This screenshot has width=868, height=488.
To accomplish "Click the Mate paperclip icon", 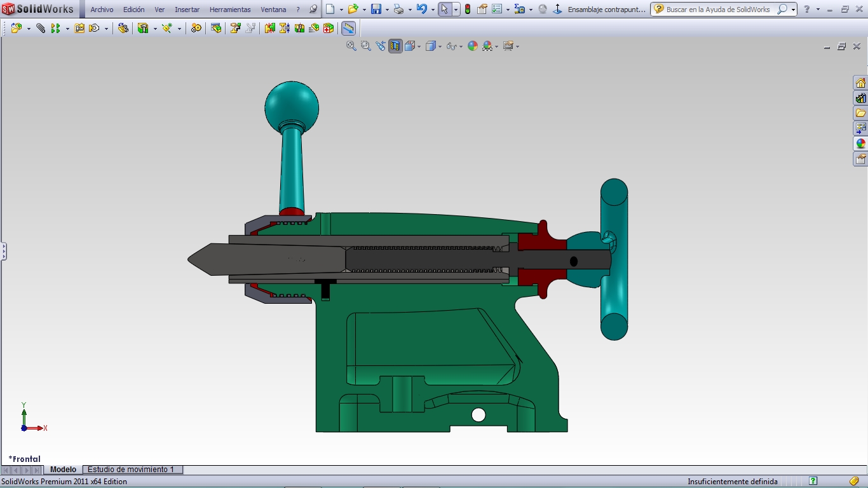I will point(41,29).
